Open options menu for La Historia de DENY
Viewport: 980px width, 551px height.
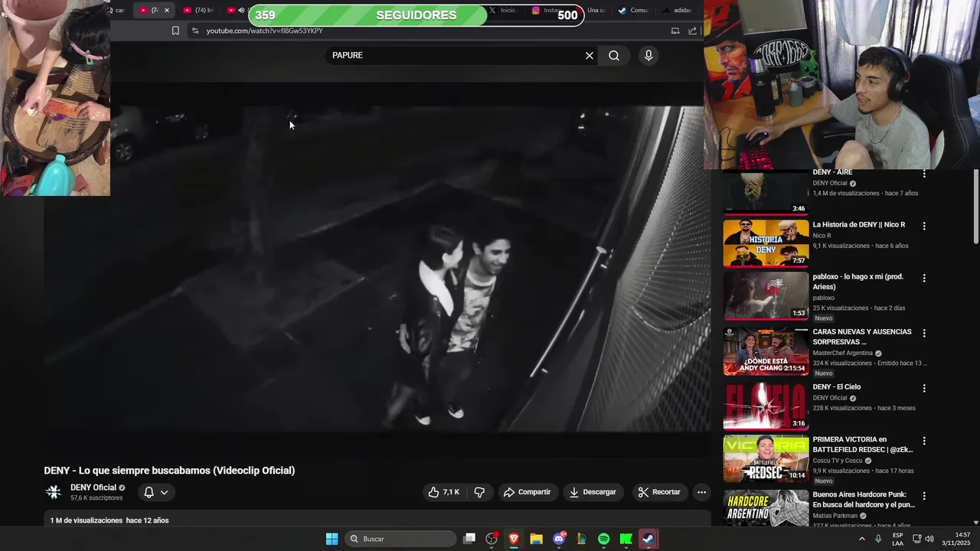(924, 227)
